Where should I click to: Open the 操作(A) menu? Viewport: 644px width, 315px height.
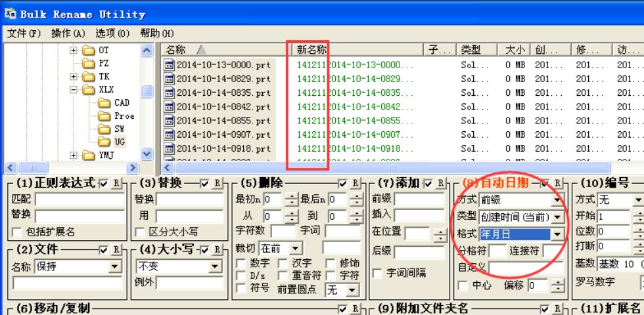click(68, 33)
